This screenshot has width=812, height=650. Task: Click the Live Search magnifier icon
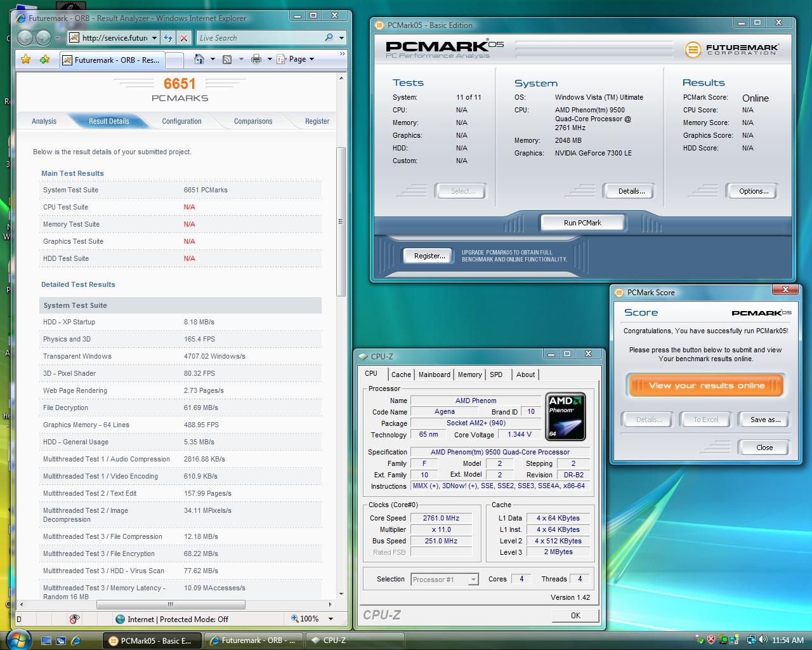(329, 37)
